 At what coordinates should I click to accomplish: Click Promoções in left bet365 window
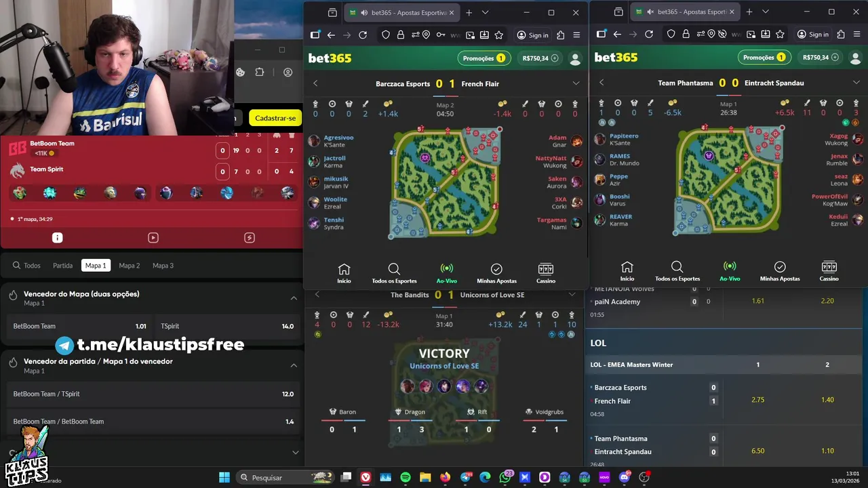[x=484, y=58]
